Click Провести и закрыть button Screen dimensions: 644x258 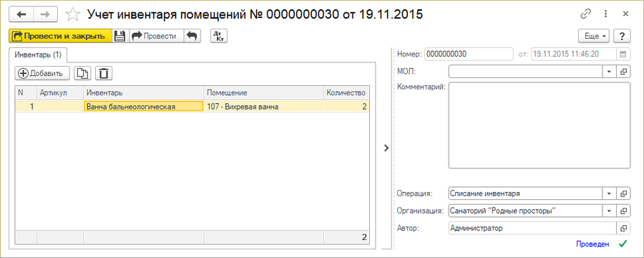point(60,36)
